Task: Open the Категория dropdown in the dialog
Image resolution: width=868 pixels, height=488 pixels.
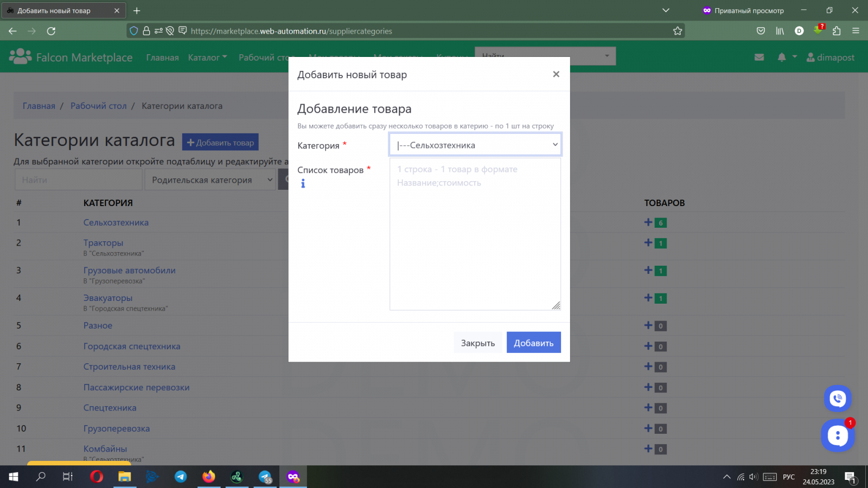Action: tap(475, 145)
